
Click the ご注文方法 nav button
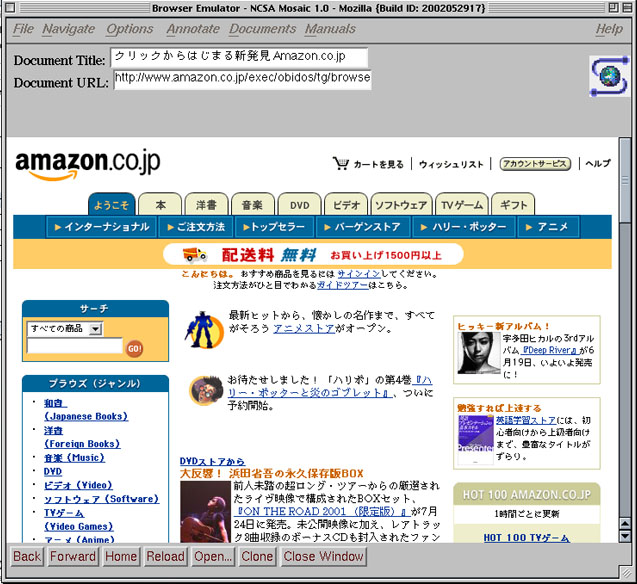[x=196, y=227]
